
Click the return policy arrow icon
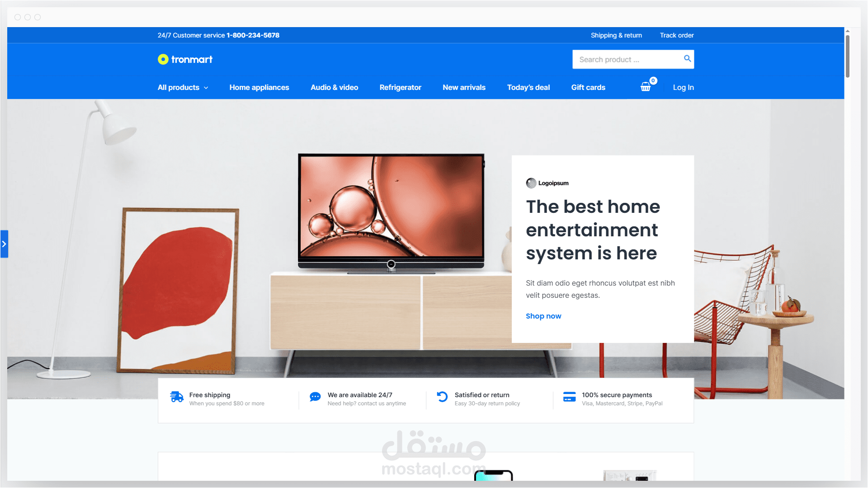(442, 397)
